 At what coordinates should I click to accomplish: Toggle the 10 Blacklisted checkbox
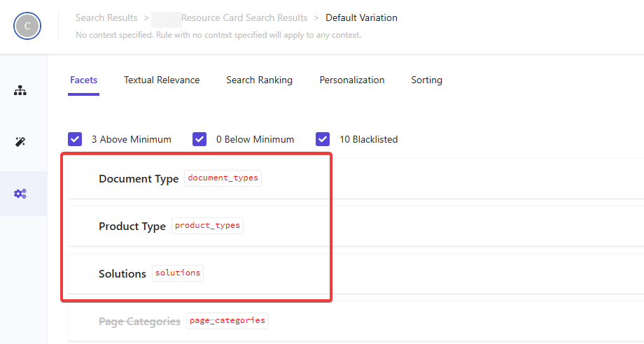coord(323,139)
